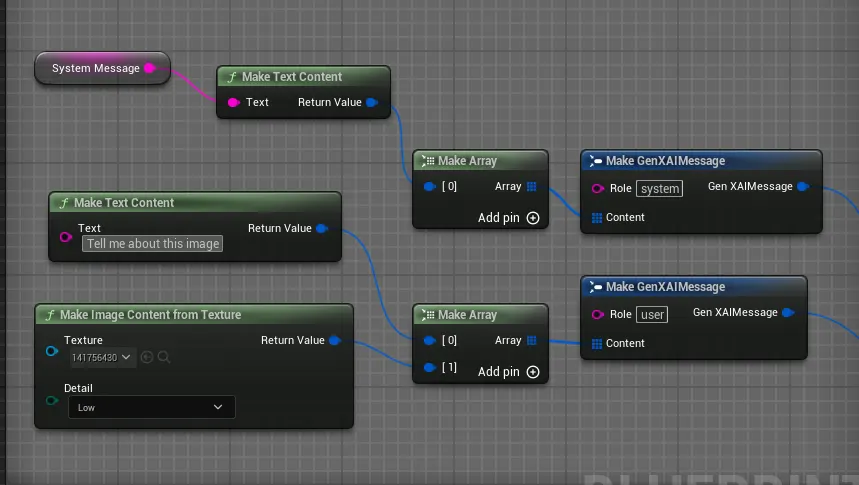Add pin on the lower Make Array node

[508, 372]
